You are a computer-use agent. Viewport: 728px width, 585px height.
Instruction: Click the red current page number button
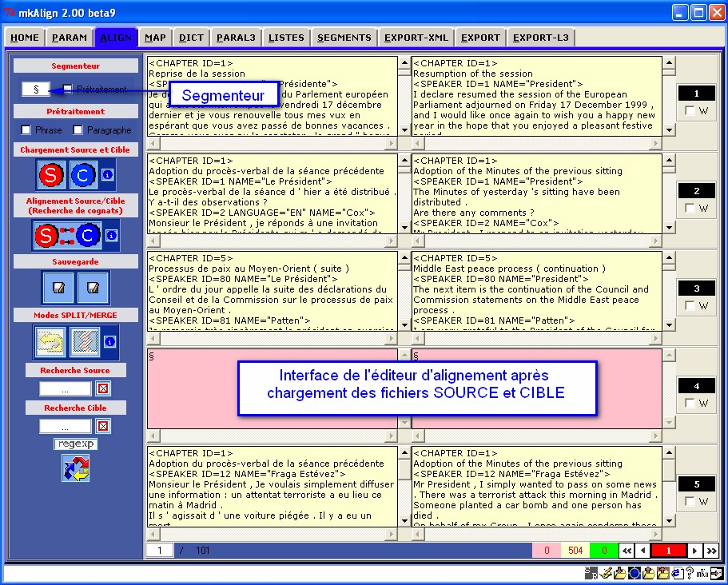click(669, 551)
